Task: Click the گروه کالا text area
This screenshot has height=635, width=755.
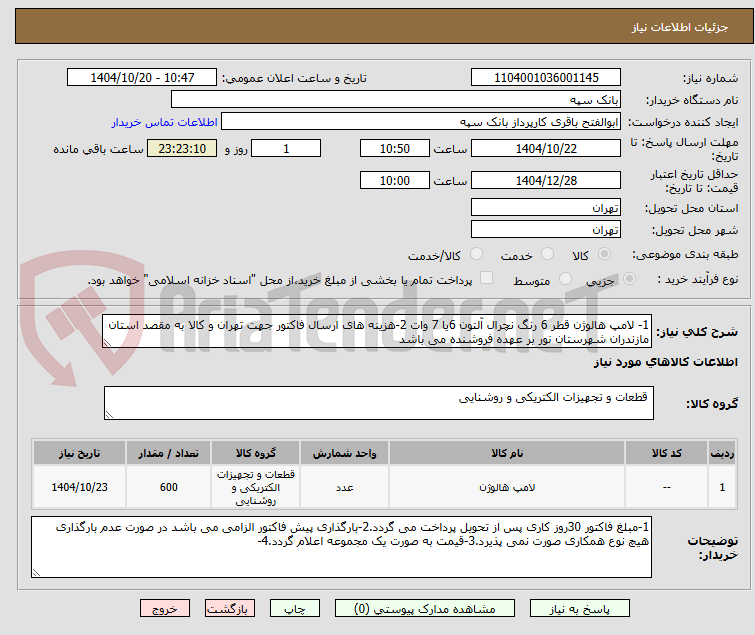Action: 379,403
